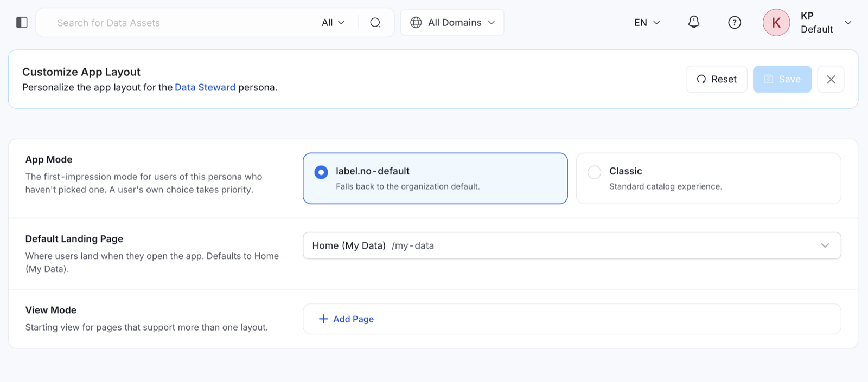Select the label.no-default app mode
868x382 pixels.
pyautogui.click(x=435, y=178)
